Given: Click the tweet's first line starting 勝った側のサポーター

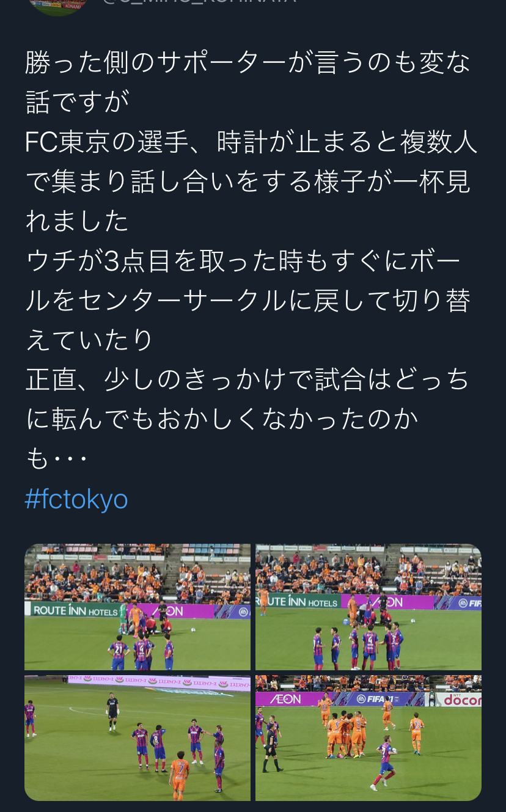Looking at the screenshot, I should pos(248,62).
